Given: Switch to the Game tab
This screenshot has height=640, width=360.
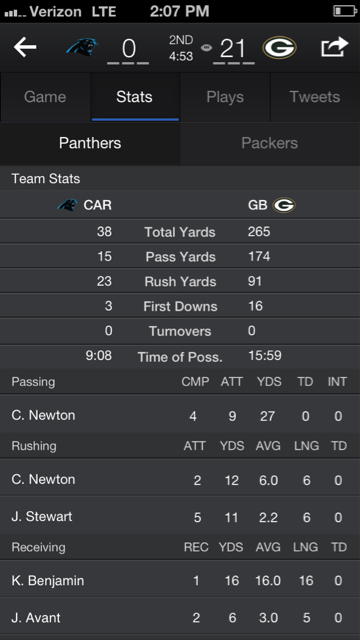Looking at the screenshot, I should click(x=45, y=97).
